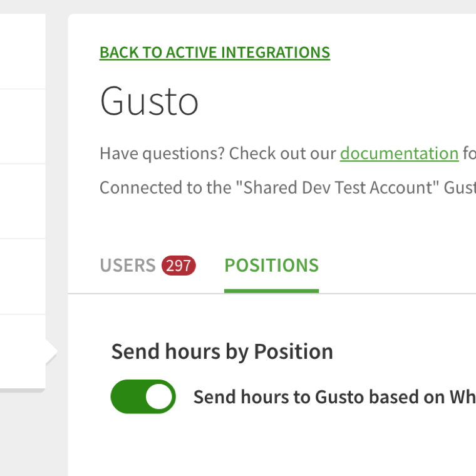Switch to the Users tab

[128, 266]
